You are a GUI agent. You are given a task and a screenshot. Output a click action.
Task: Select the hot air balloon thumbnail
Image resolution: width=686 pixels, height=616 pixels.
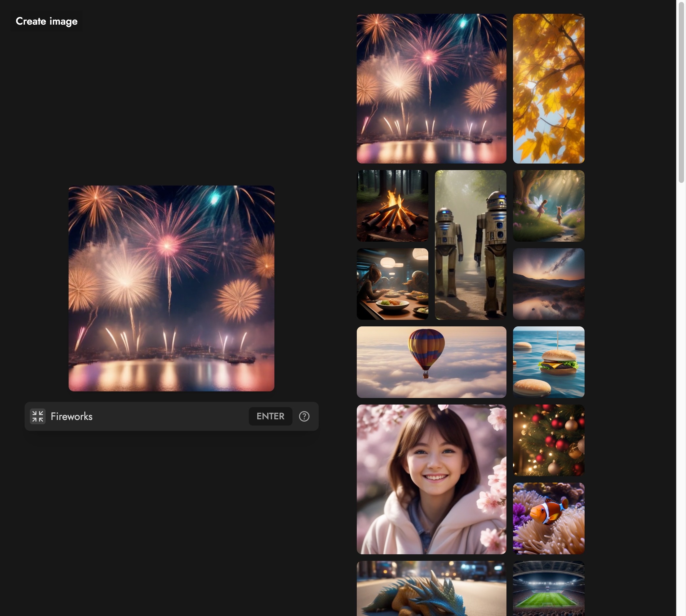(x=431, y=362)
